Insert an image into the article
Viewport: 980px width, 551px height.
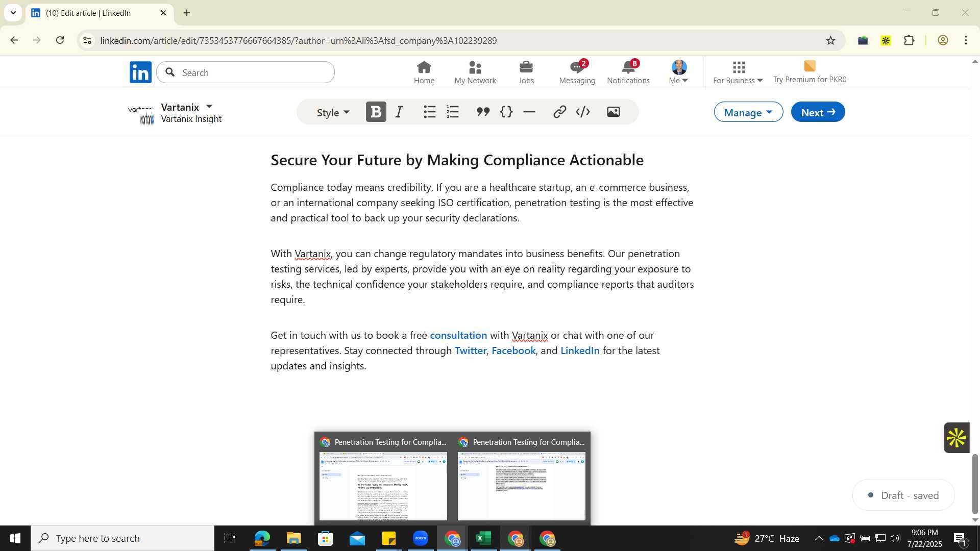(x=613, y=112)
